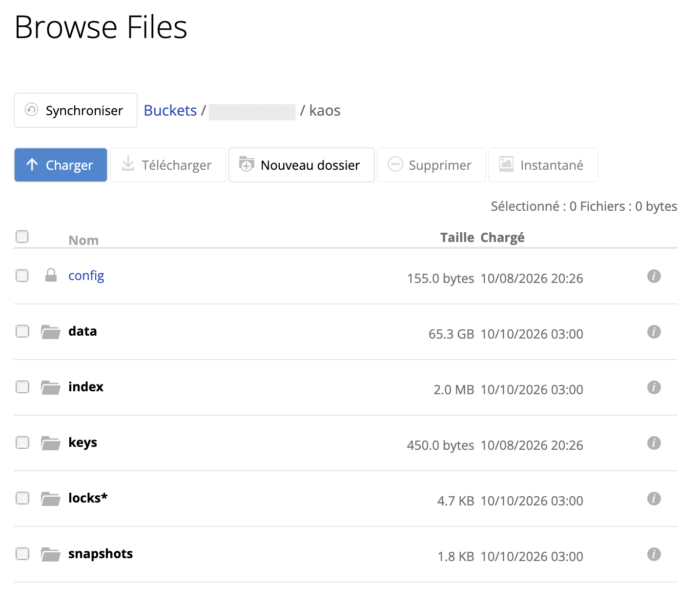The width and height of the screenshot is (700, 603).
Task: Create a folder with Nouveau dossier
Action: pos(302,165)
